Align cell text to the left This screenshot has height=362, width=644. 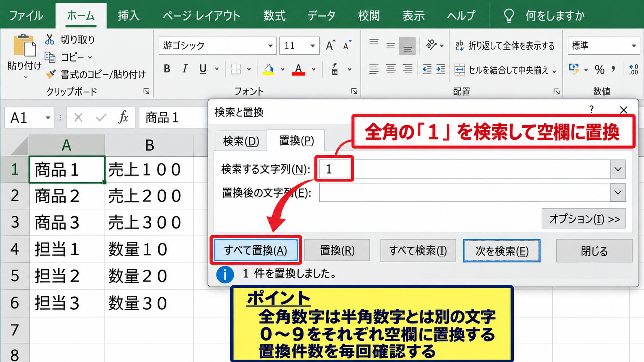pos(374,69)
